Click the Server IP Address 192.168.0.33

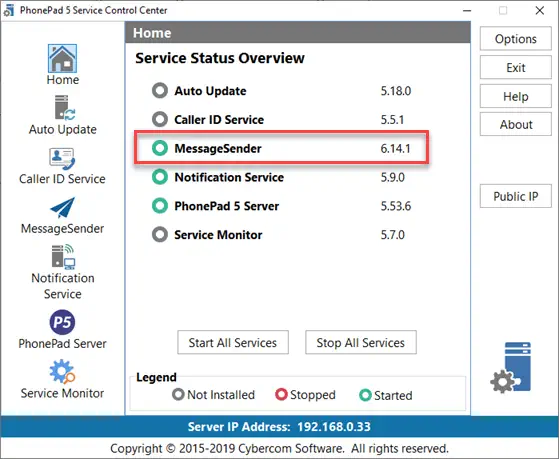[279, 427]
